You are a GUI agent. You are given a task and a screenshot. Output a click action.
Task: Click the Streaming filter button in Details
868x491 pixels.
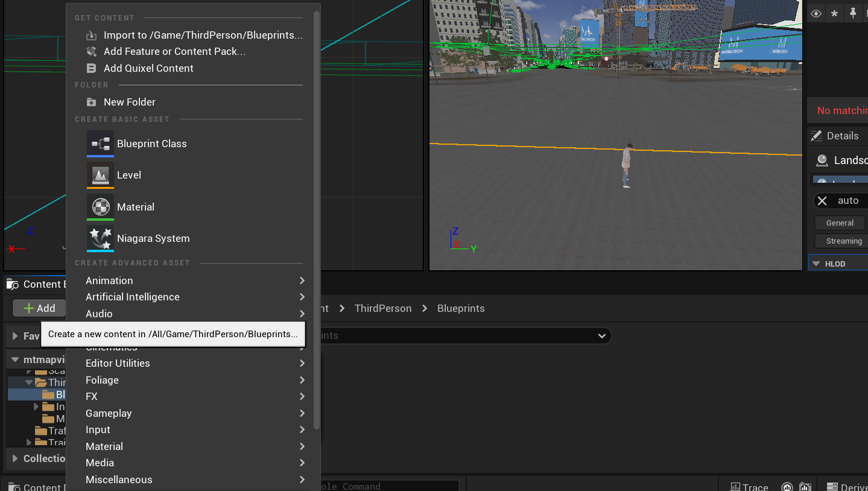pos(841,241)
